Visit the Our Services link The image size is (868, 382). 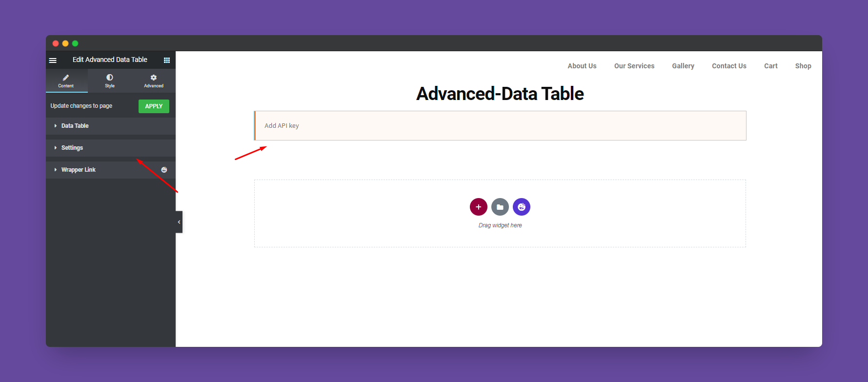click(634, 66)
